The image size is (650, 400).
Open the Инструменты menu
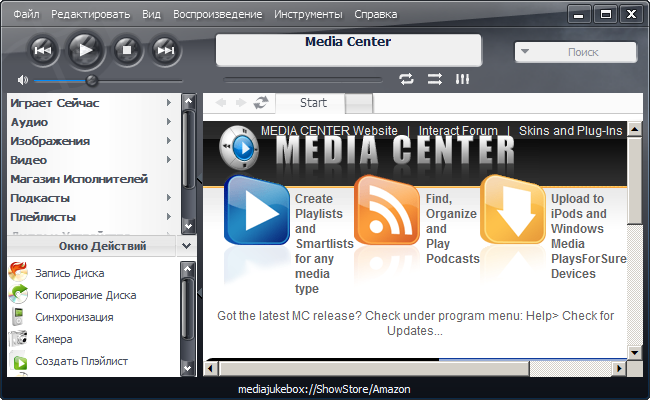(x=308, y=14)
